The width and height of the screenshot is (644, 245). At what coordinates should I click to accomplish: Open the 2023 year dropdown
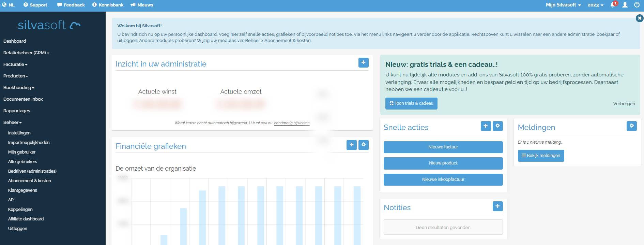click(x=595, y=5)
